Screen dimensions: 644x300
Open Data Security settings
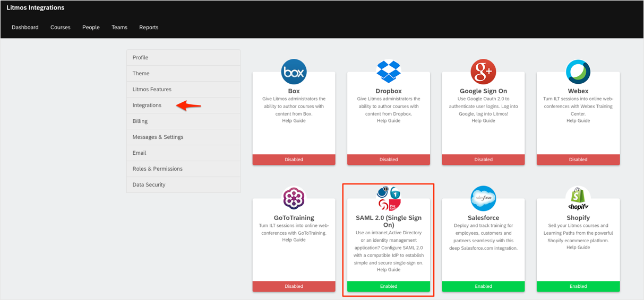pos(149,185)
